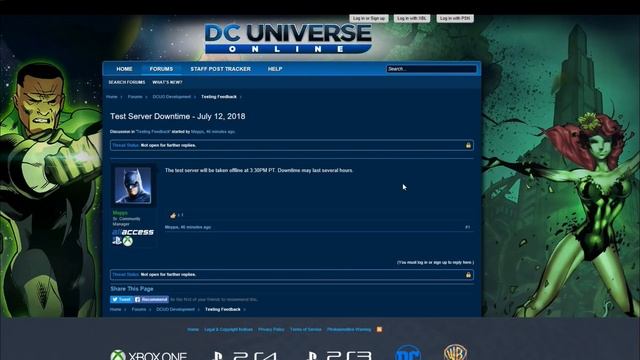Open Home in the bottom breadcrumb
Image resolution: width=640 pixels, height=360 pixels.
click(116, 309)
